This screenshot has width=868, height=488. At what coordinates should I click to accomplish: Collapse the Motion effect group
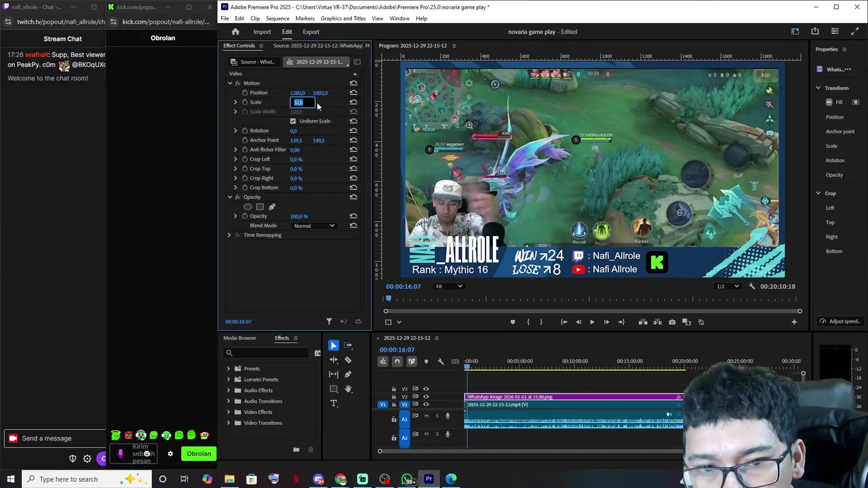point(230,83)
